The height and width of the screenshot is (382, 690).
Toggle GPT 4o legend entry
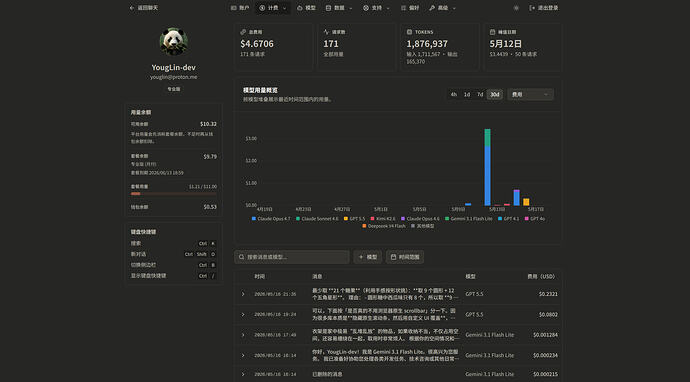click(535, 219)
